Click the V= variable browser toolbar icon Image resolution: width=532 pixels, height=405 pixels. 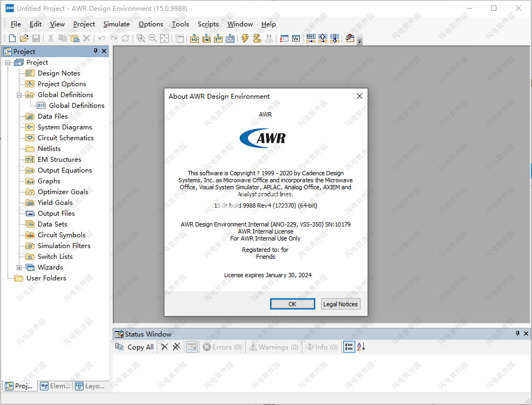coord(296,38)
